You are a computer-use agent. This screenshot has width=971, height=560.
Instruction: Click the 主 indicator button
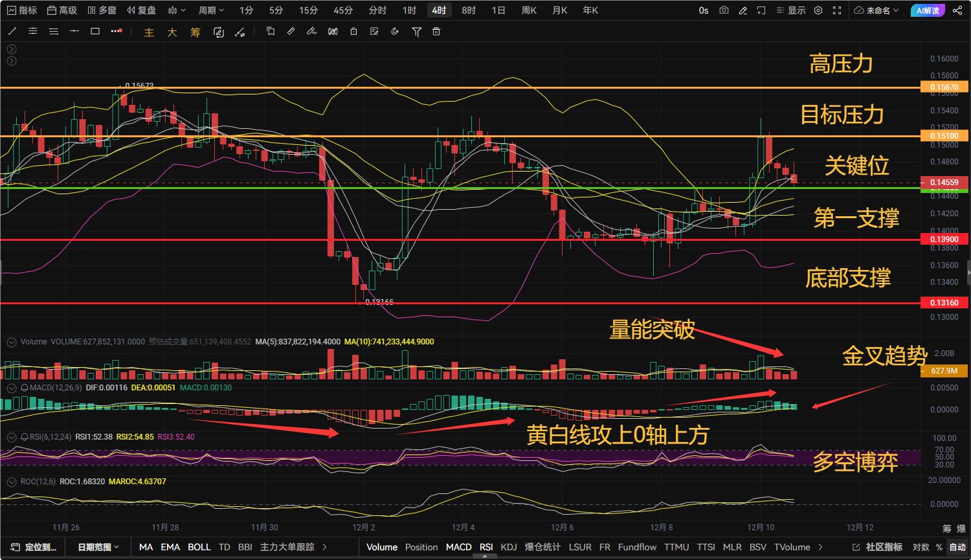pyautogui.click(x=149, y=32)
